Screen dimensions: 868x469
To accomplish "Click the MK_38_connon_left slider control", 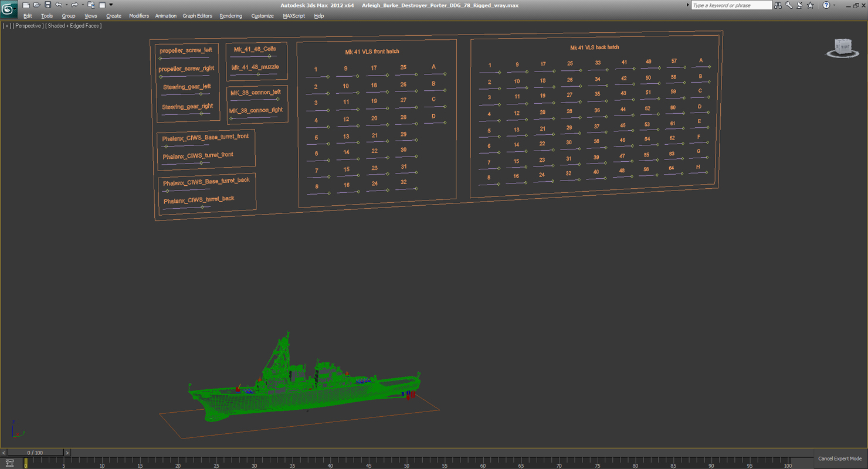I will click(255, 100).
